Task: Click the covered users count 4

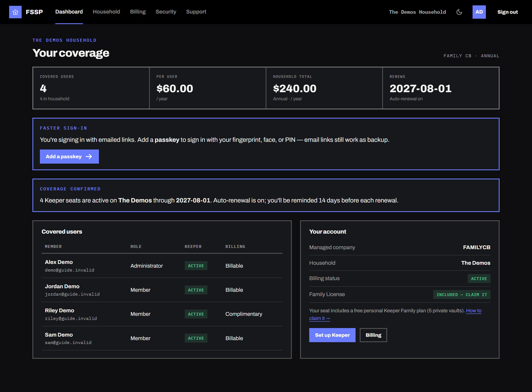Action: point(43,88)
